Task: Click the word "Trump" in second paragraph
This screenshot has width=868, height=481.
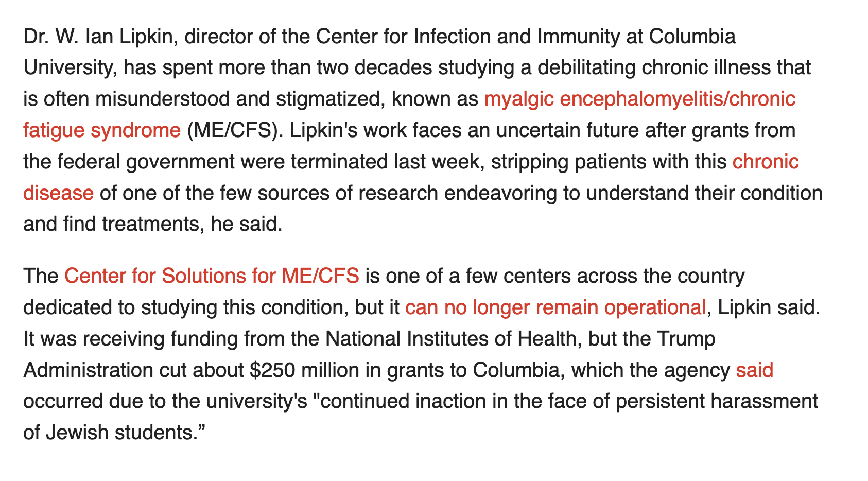Action: (687, 339)
